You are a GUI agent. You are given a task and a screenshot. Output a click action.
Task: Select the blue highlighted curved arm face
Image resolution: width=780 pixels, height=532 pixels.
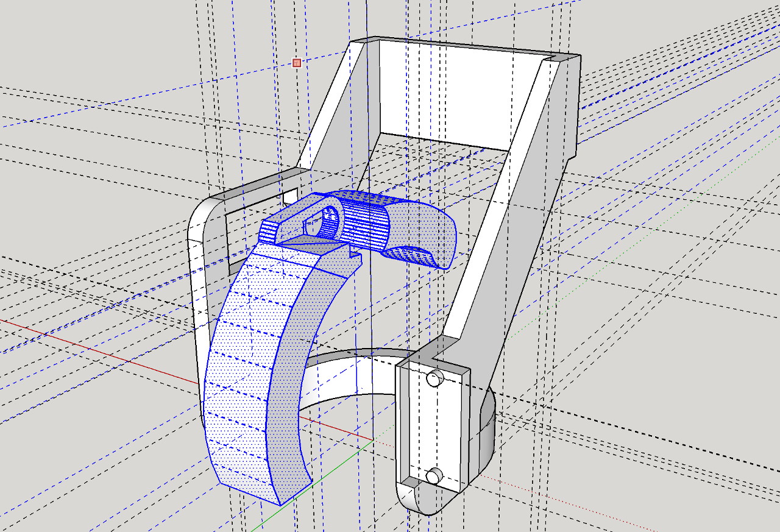(x=239, y=372)
